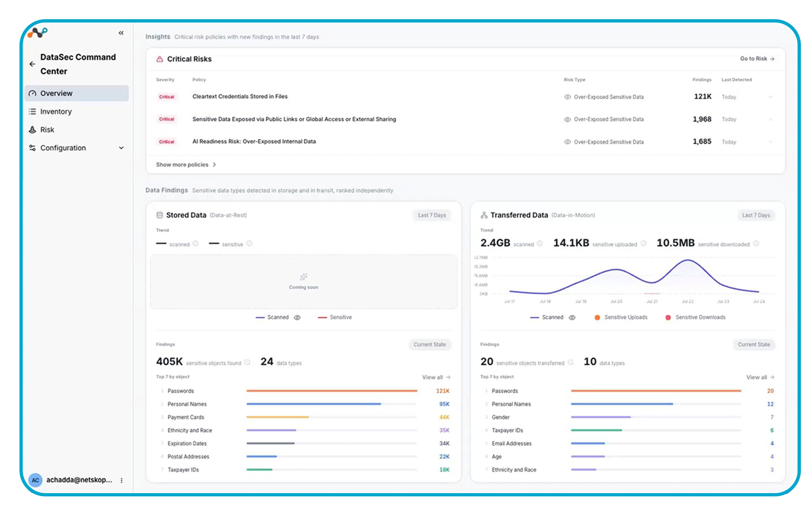
Task: Select Overview in the sidebar
Action: 77,93
